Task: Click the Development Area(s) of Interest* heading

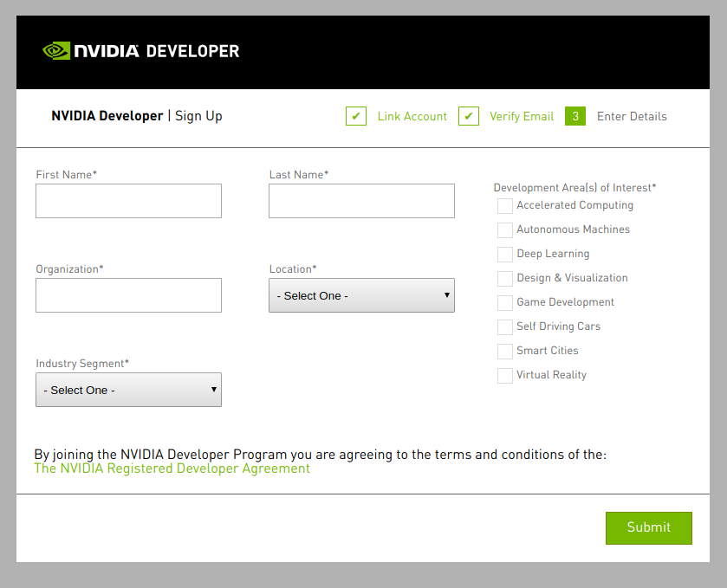Action: point(574,188)
